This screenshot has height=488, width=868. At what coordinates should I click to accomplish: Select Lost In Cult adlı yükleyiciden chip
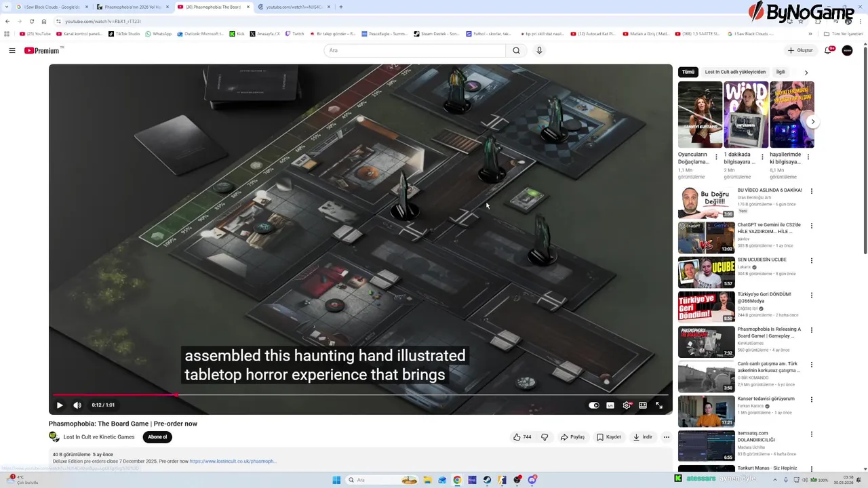point(735,72)
